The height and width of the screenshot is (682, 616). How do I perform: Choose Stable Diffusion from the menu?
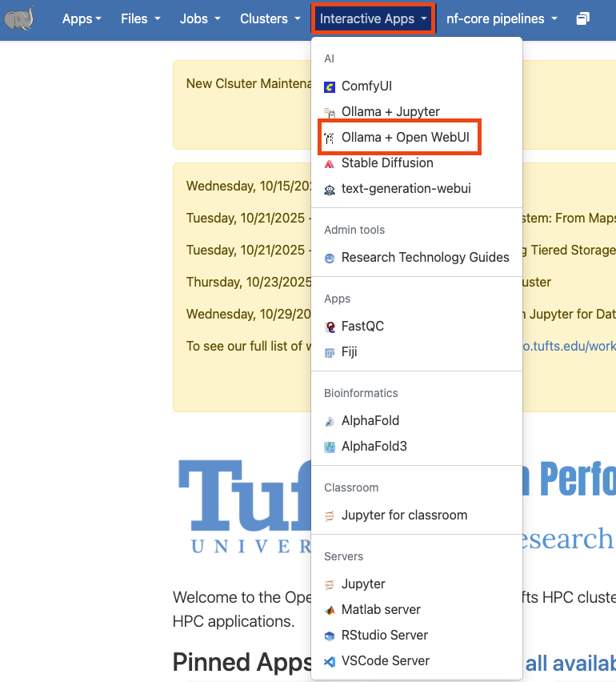click(x=417, y=163)
